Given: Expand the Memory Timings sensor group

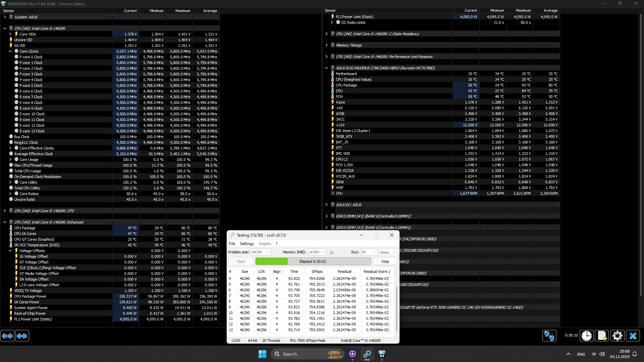Looking at the screenshot, I should pyautogui.click(x=326, y=45).
